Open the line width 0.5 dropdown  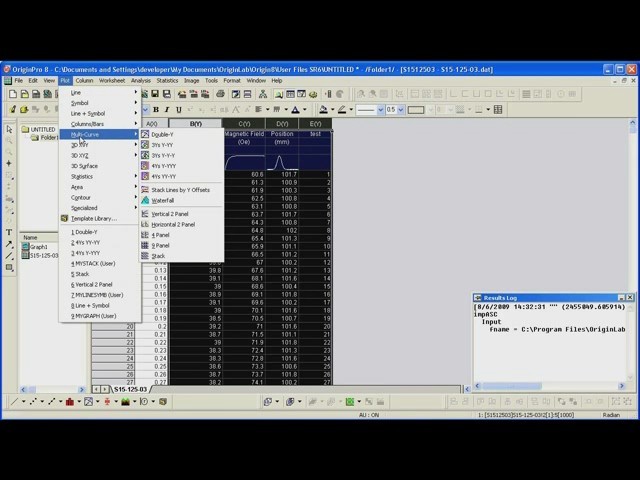tap(401, 110)
